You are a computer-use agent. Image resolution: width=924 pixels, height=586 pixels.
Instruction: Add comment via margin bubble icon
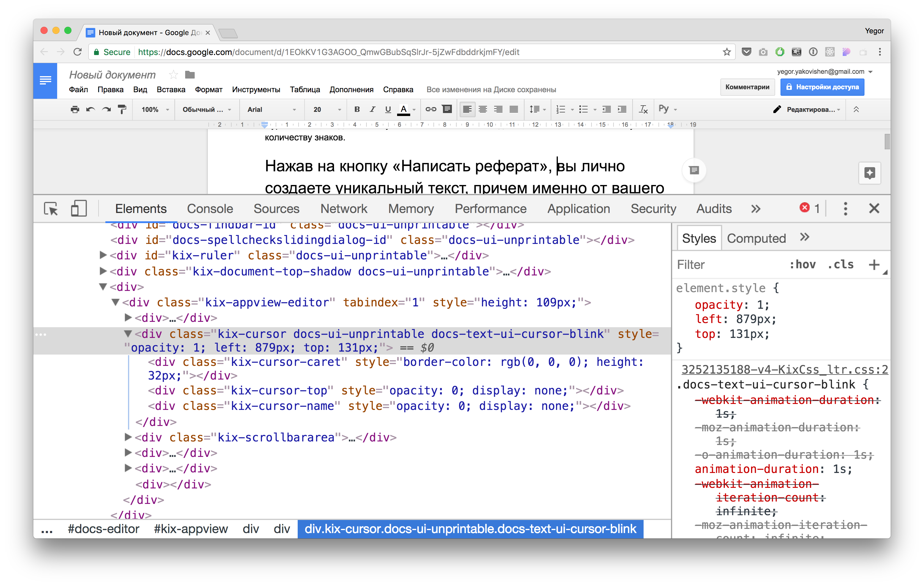coord(694,170)
